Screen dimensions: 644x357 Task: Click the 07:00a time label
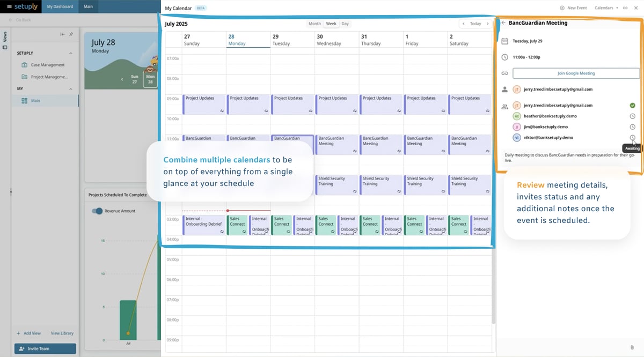(x=173, y=58)
